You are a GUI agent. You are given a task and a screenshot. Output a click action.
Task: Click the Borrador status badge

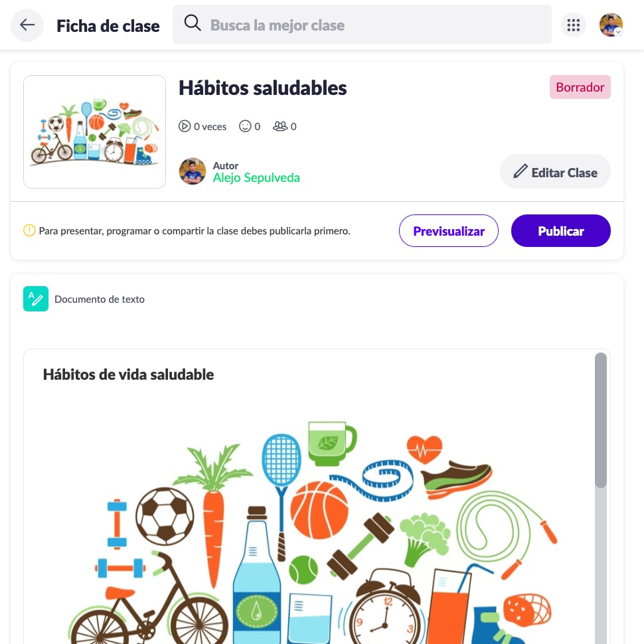(x=580, y=87)
